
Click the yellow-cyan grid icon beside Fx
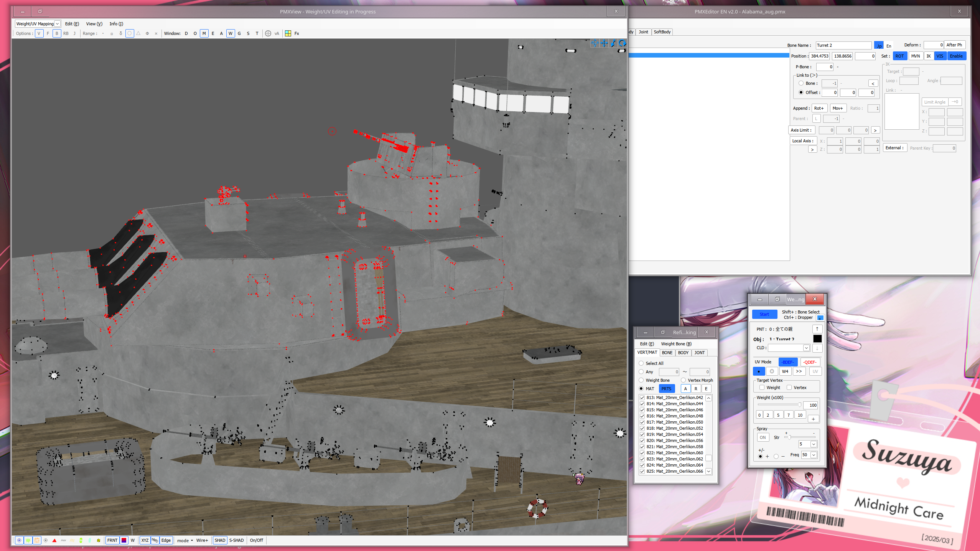point(288,33)
